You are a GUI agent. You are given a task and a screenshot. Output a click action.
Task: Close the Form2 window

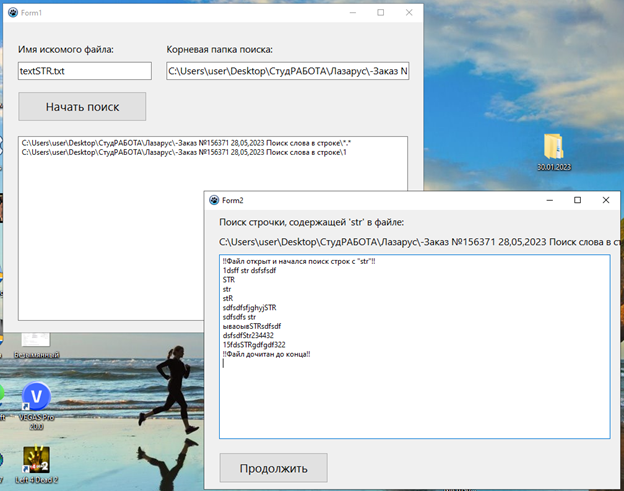click(x=606, y=200)
